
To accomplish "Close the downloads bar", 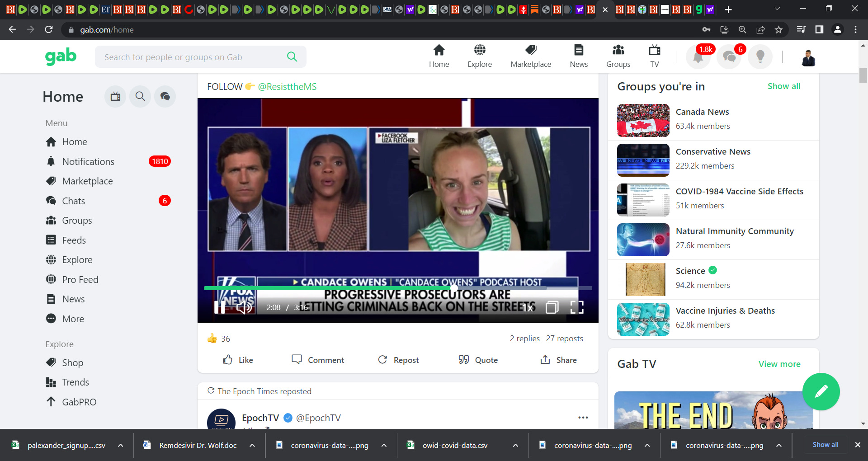I will pos(858,445).
